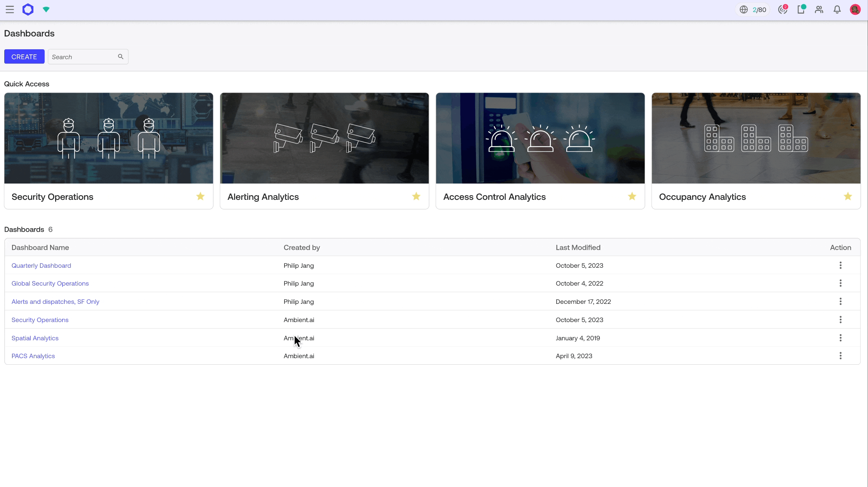Toggle the star on Alerting Analytics card
The width and height of the screenshot is (868, 487).
pos(416,196)
